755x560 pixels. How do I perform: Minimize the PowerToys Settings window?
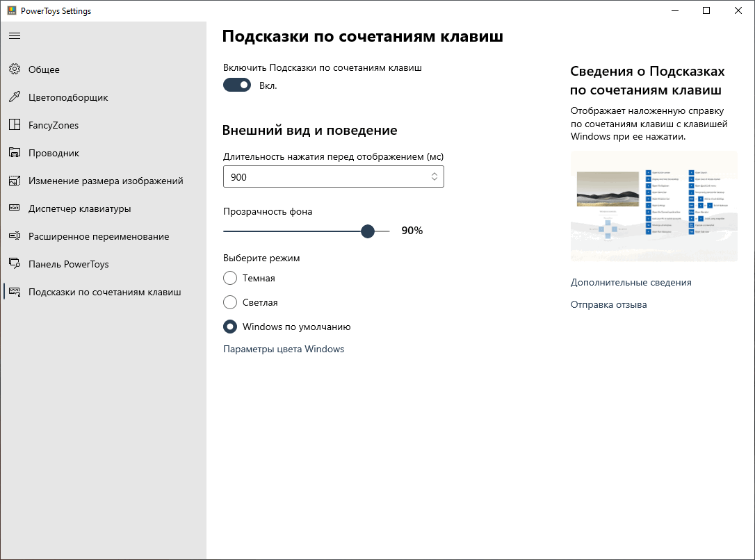(x=675, y=10)
